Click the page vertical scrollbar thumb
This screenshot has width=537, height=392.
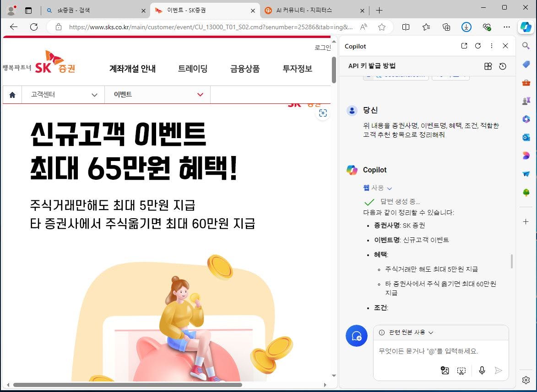coord(334,70)
